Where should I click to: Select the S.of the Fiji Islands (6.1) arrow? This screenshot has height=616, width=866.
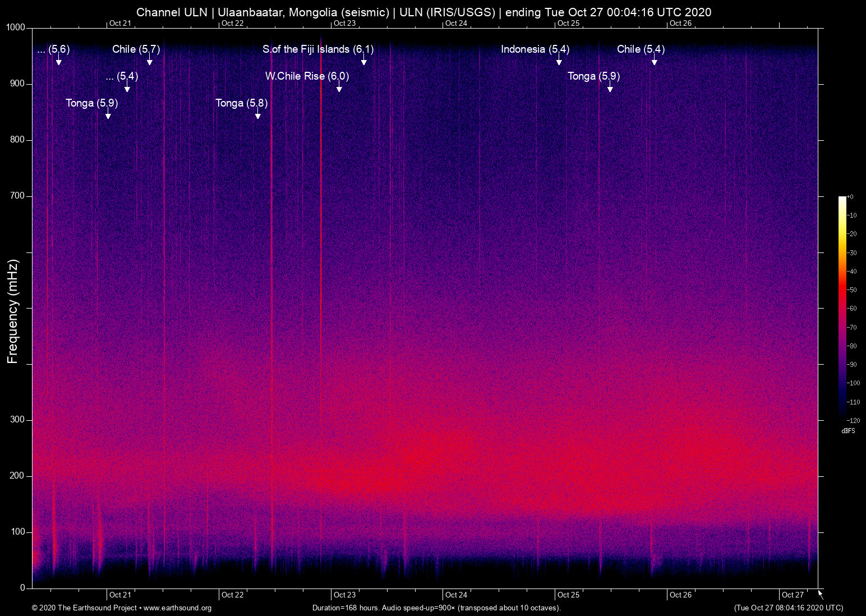[x=363, y=61]
